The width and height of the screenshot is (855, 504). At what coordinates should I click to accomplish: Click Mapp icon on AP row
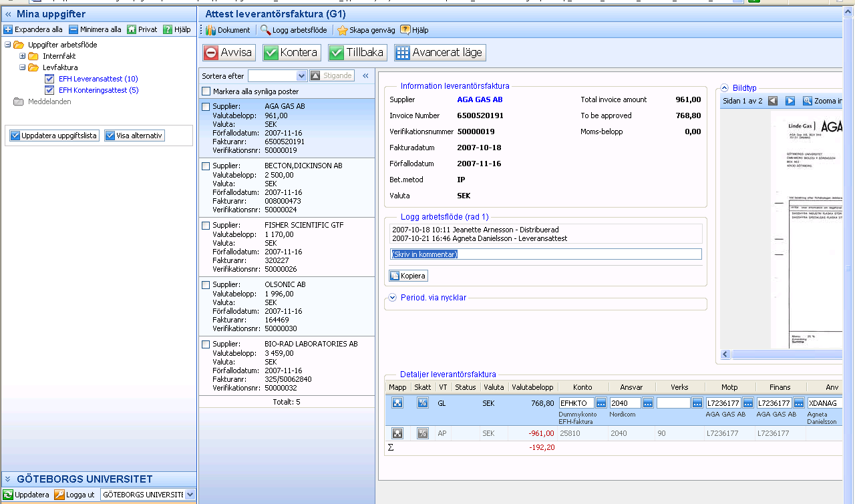397,433
